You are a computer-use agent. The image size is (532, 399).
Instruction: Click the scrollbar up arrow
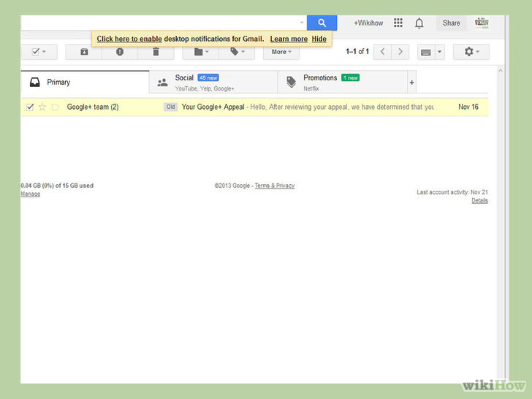coord(500,71)
